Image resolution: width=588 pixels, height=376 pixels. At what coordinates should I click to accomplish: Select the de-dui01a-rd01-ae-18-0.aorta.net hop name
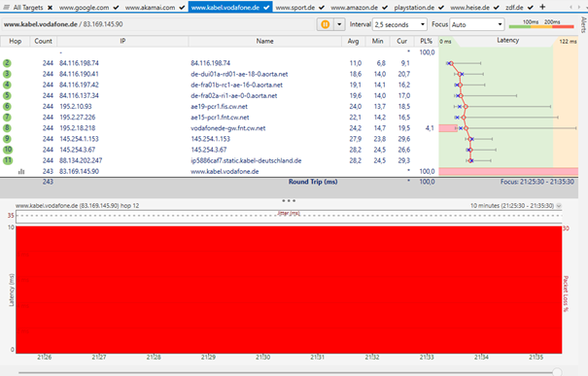pyautogui.click(x=239, y=74)
